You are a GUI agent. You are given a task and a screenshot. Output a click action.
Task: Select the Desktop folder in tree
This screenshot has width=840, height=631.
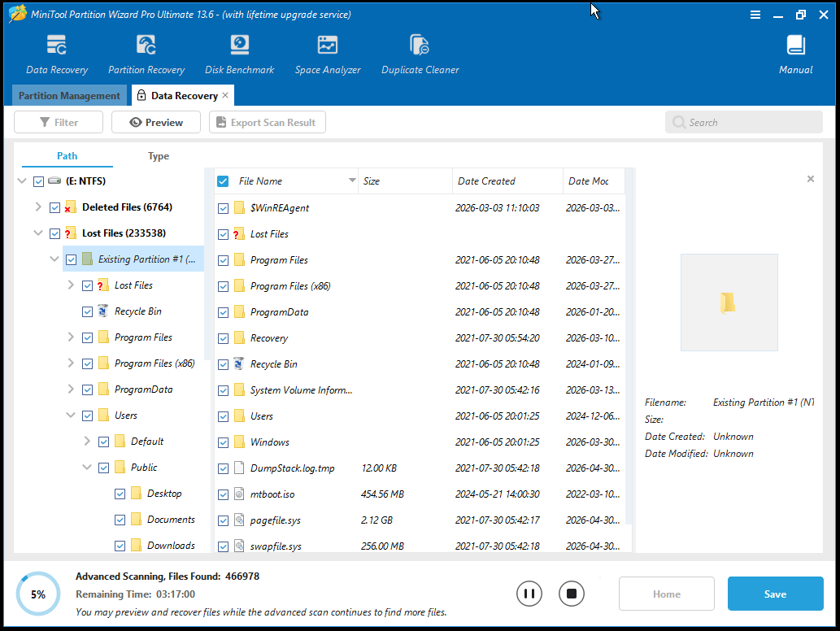point(164,494)
